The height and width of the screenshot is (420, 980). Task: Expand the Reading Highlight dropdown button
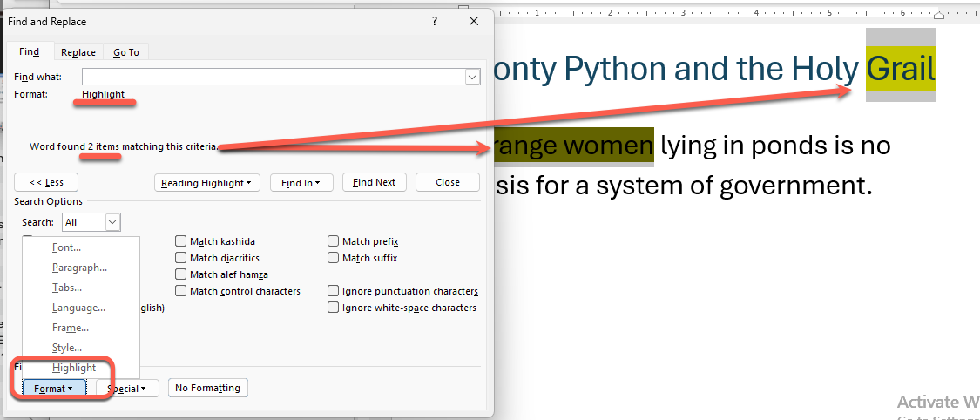pos(207,182)
